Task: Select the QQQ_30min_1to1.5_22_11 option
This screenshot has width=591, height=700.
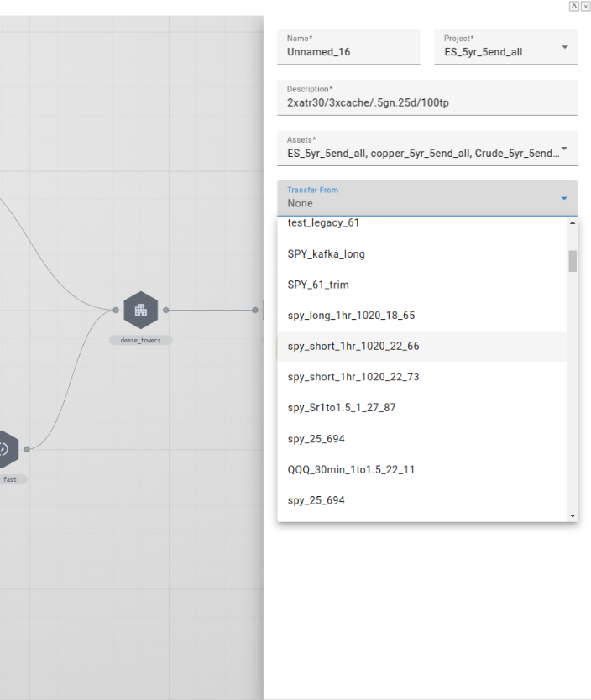Action: [351, 470]
